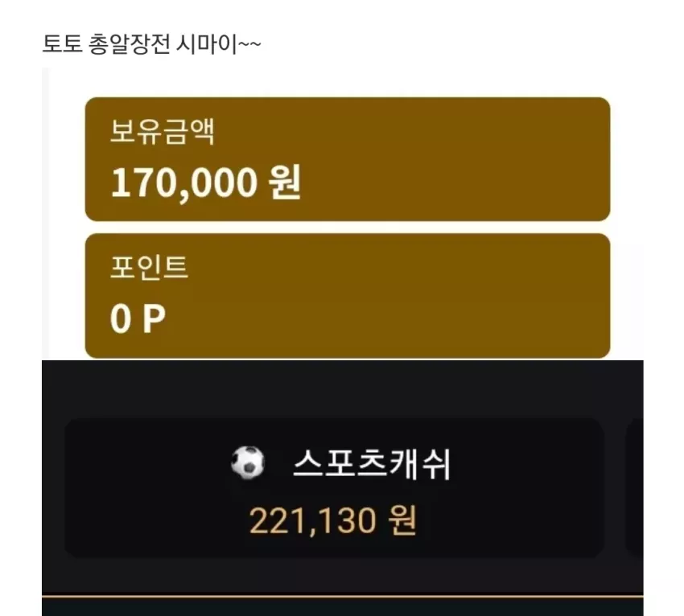Click the dark area above 스포츠캐쉬 card
Screen dimensions: 684x616
tap(343, 389)
